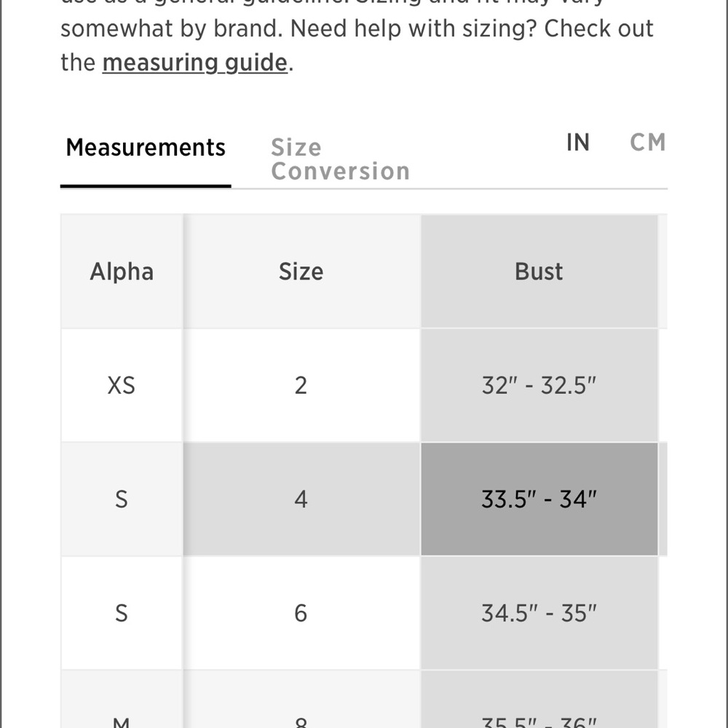This screenshot has width=728, height=728.
Task: Select size 2 cell
Action: (302, 385)
